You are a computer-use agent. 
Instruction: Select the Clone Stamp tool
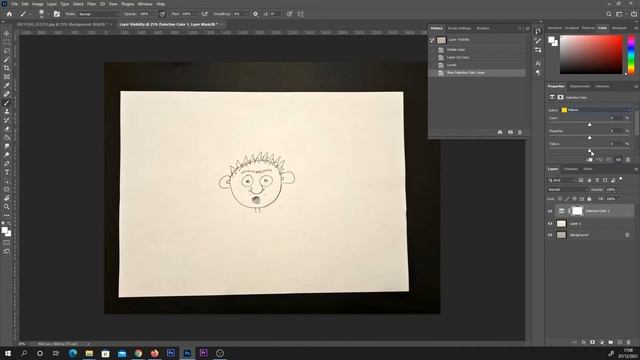point(7,111)
